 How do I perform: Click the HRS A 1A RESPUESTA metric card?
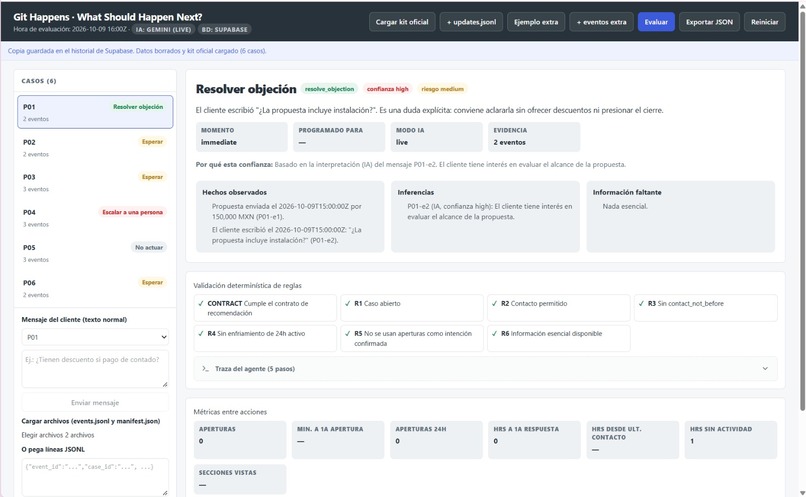(535, 440)
